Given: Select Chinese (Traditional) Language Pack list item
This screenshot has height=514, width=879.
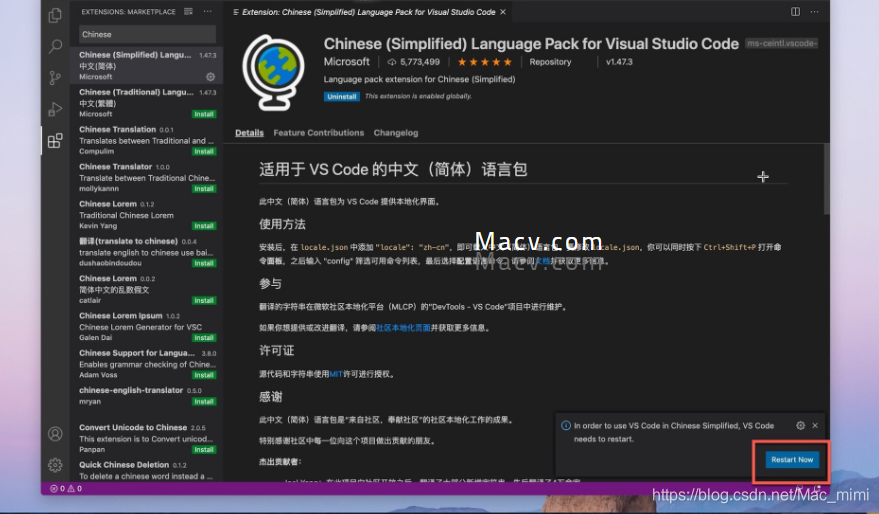Looking at the screenshot, I should pyautogui.click(x=146, y=103).
